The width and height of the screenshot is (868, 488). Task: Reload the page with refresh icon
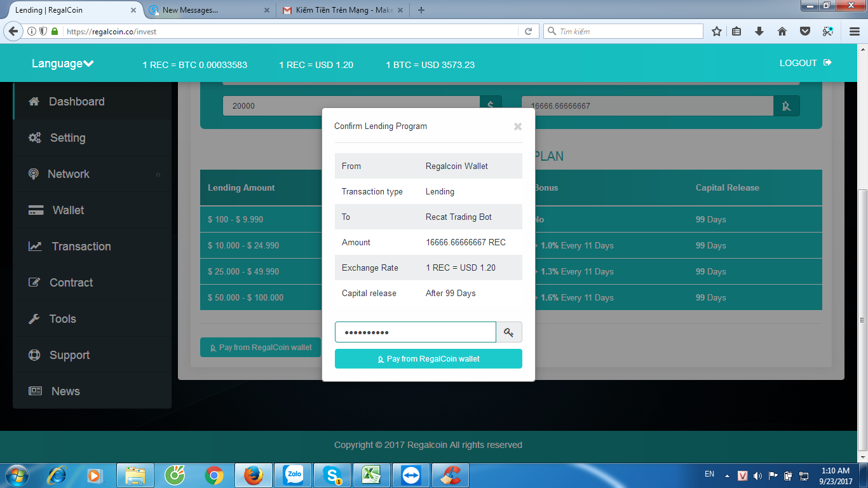click(x=528, y=31)
